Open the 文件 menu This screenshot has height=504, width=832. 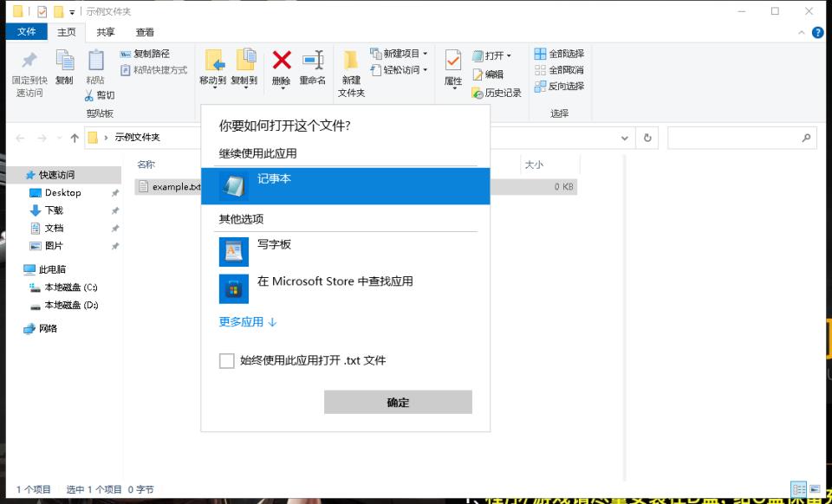pyautogui.click(x=25, y=31)
